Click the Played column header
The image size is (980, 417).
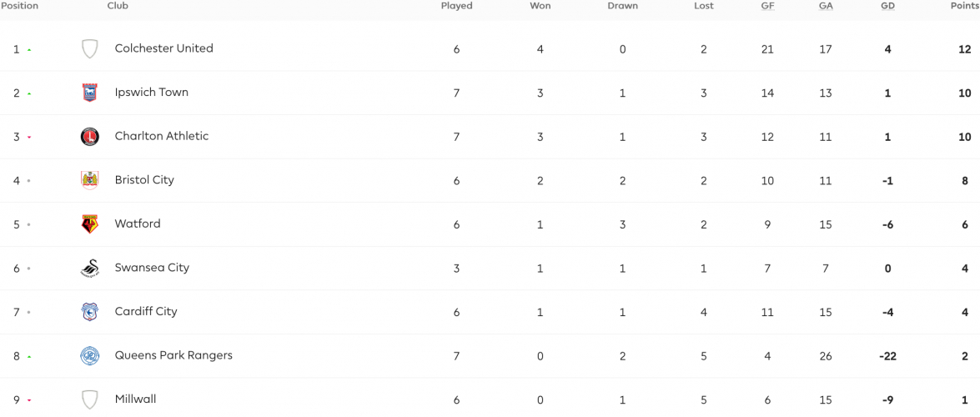pyautogui.click(x=457, y=6)
